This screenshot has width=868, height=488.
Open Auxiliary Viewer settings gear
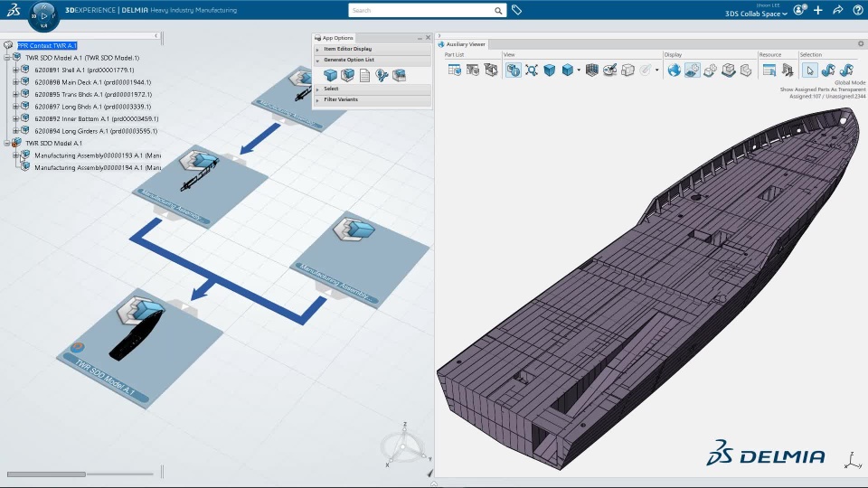click(x=861, y=43)
